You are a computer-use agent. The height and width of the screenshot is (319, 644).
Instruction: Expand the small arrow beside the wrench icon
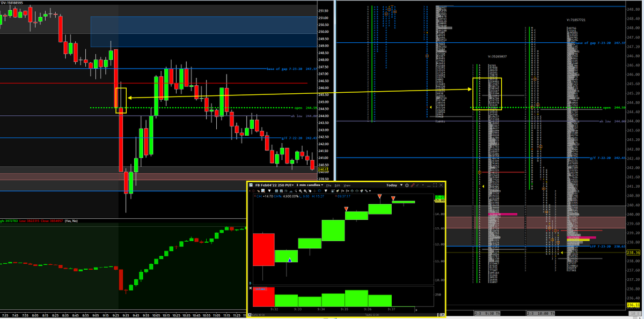370,191
